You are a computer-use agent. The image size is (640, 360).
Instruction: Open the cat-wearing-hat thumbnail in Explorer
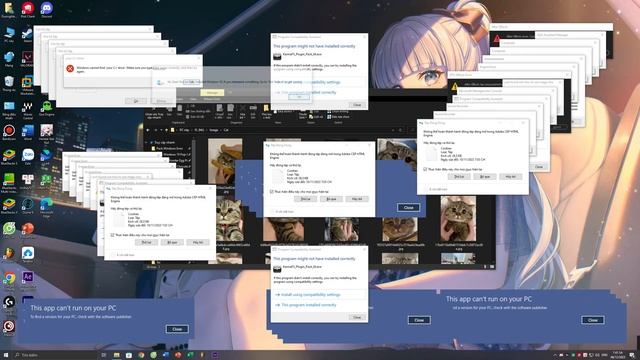[x=225, y=162]
